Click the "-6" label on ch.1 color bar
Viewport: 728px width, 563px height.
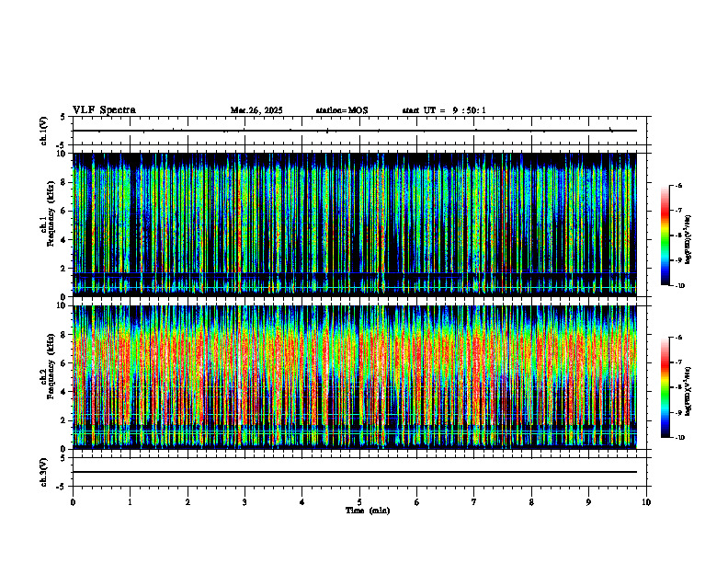(x=678, y=186)
